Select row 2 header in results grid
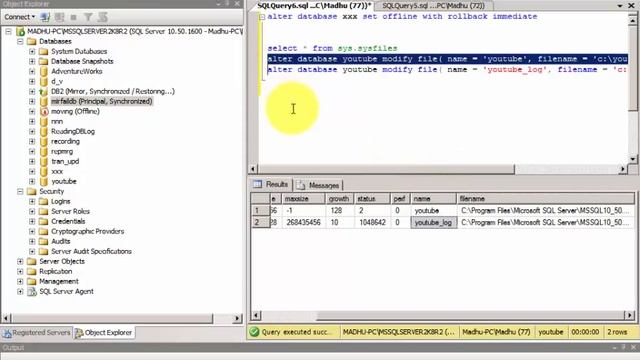Screen dimensions: 640x360 [260, 222]
